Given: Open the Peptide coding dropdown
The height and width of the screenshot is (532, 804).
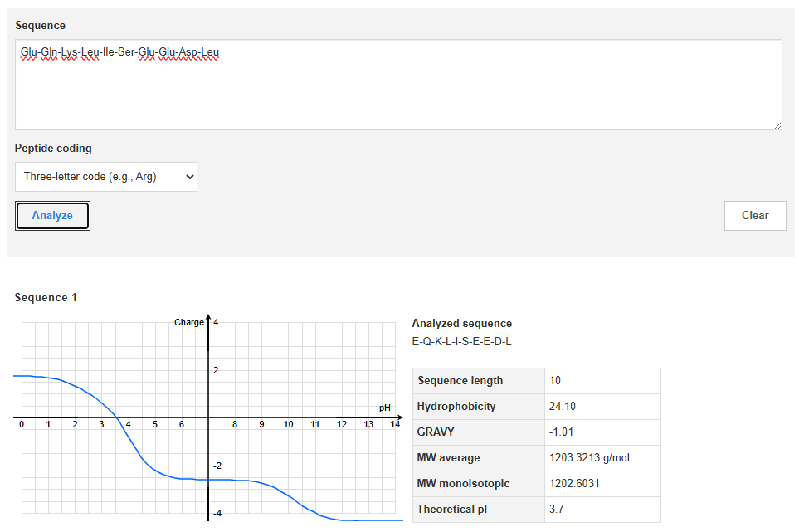Looking at the screenshot, I should (106, 177).
